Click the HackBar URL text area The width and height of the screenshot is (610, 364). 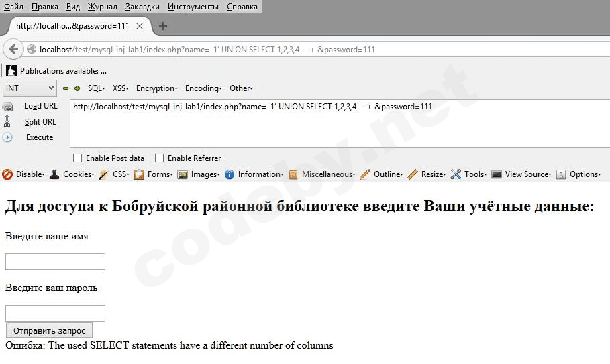(x=340, y=123)
